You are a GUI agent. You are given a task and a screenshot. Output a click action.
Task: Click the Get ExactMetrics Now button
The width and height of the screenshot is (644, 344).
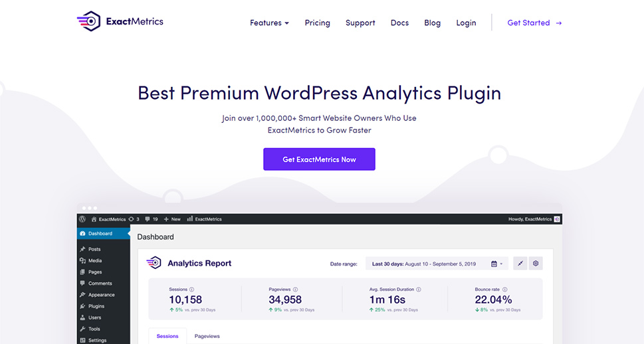[319, 159]
